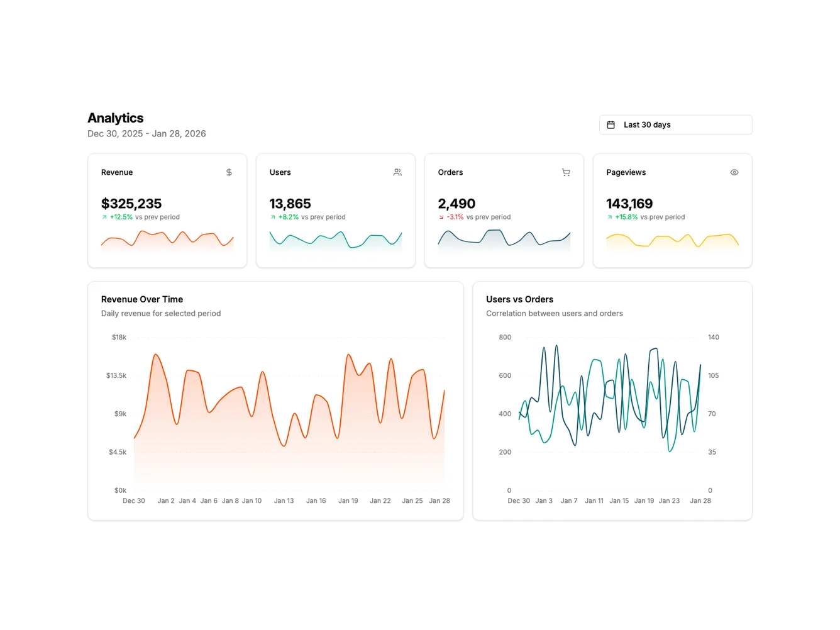Click the red downward arrow next to -3.1%
The height and width of the screenshot is (630, 840).
pos(441,217)
